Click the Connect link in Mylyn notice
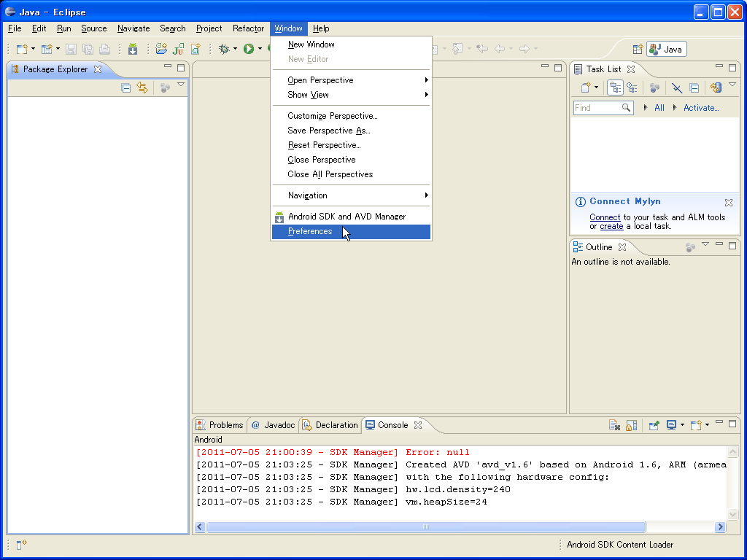Image resolution: width=747 pixels, height=560 pixels. click(x=605, y=217)
